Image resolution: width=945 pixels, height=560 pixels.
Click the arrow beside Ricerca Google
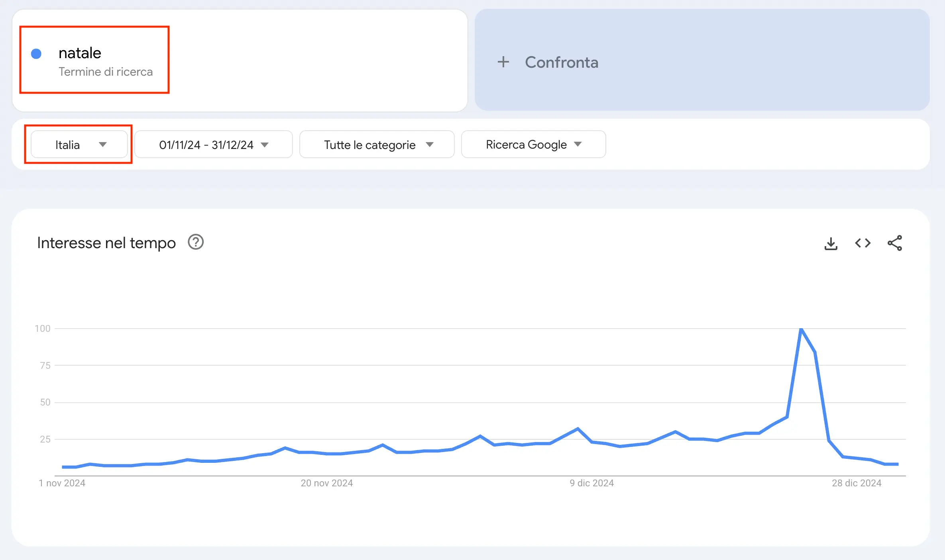pos(578,144)
